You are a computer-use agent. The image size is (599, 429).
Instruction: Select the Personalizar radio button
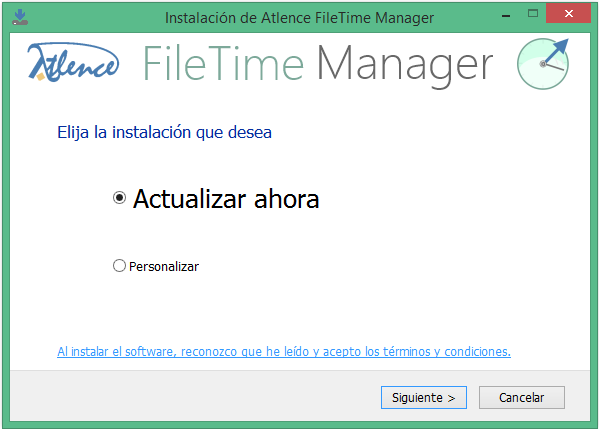[119, 265]
